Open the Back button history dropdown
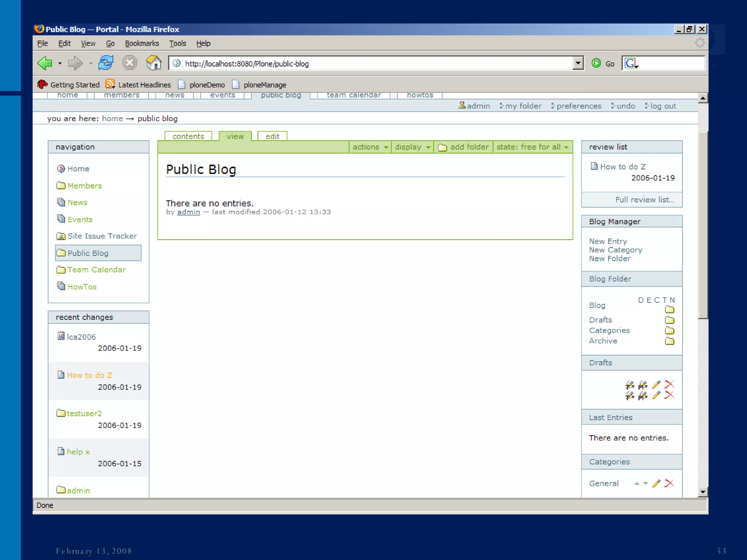The width and height of the screenshot is (747, 560). (x=60, y=63)
